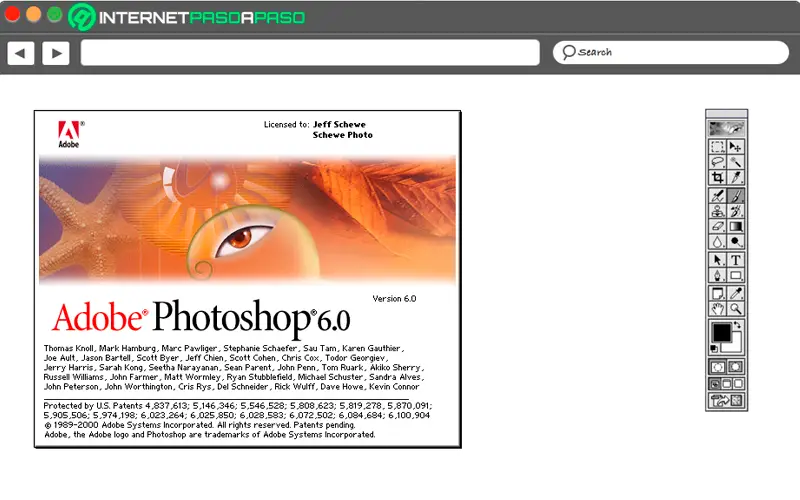Select the Paintbrush tool

(735, 196)
